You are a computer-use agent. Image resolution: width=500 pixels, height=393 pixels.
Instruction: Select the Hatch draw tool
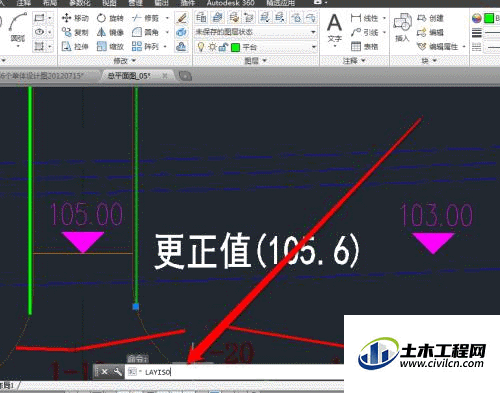[39, 46]
